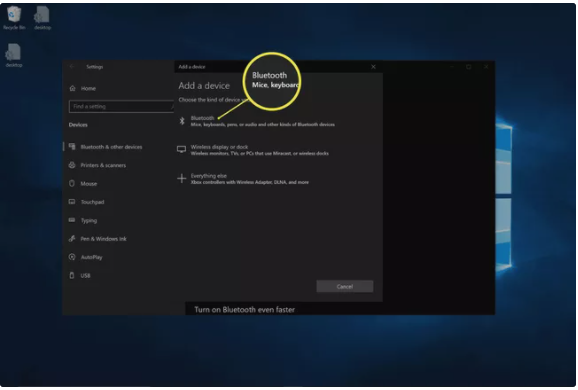Maximize the Settings window
Image resolution: width=578 pixels, height=390 pixels.
click(x=469, y=67)
